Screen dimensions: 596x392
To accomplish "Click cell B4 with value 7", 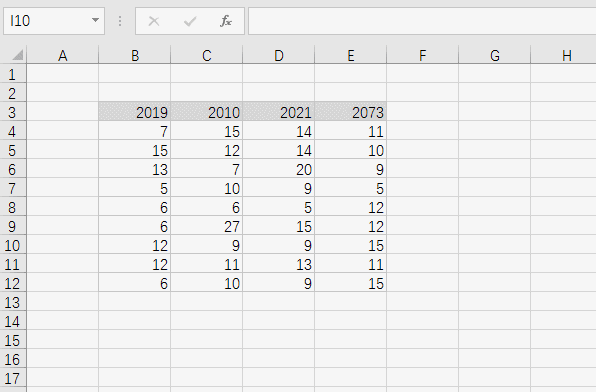I will [135, 131].
